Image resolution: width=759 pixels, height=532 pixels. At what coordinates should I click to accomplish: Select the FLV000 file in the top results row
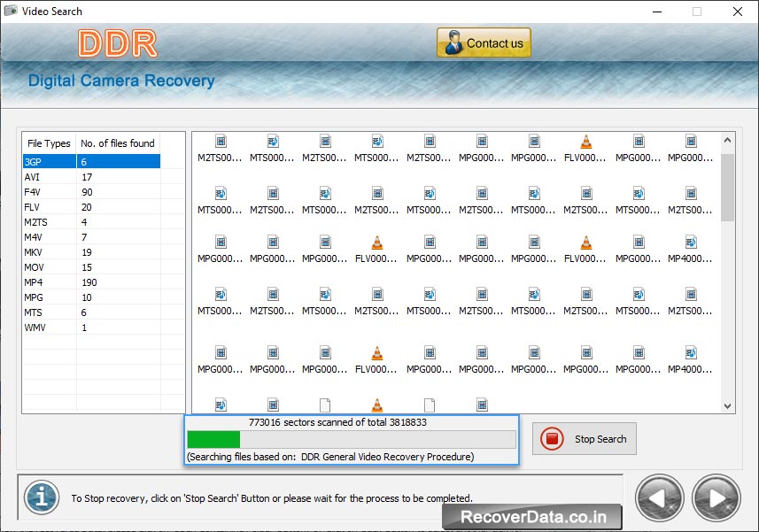point(585,149)
